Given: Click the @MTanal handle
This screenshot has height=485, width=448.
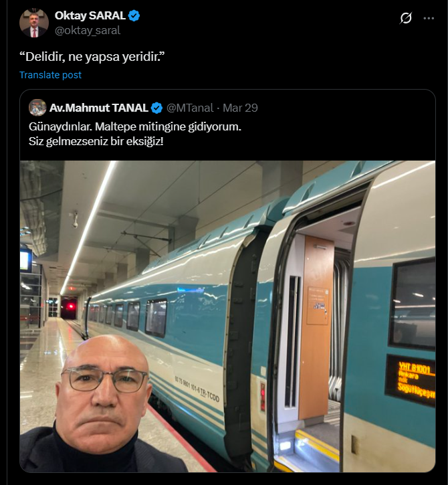Looking at the screenshot, I should point(190,108).
